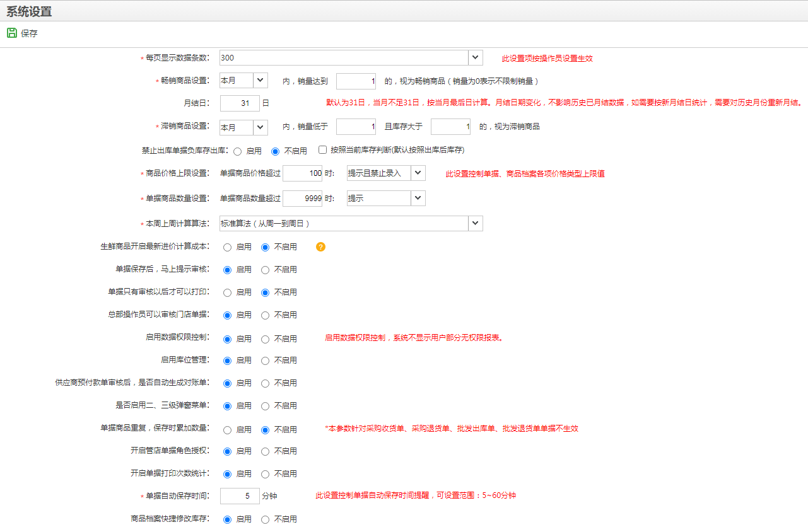Enable 单据只有审核以后才可以打印
Screen dimensions: 808x532
coord(228,292)
